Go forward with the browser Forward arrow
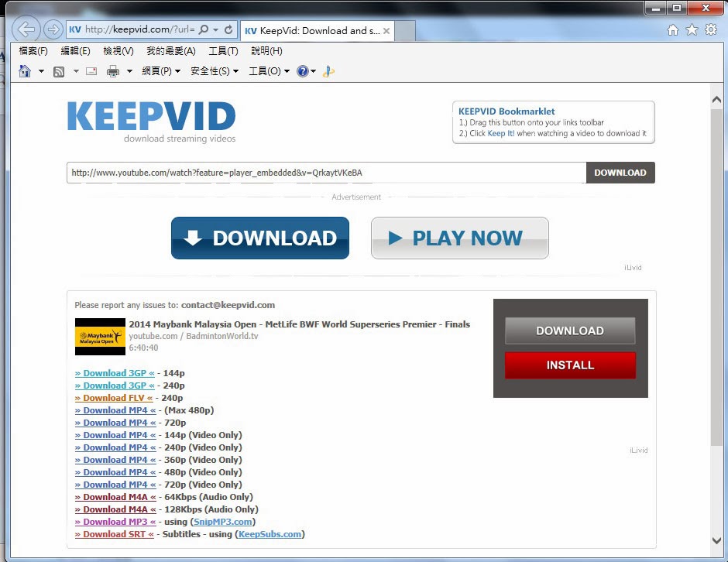This screenshot has height=562, width=728. click(53, 29)
